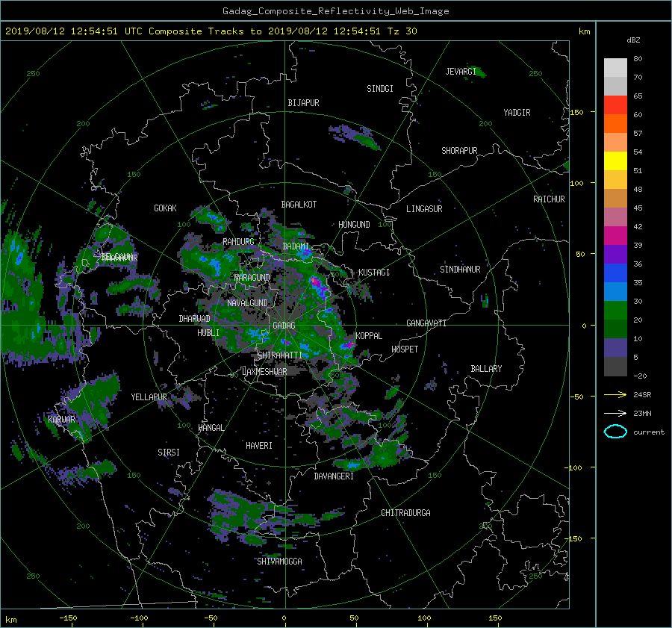Viewport: 672px width, 628px height.
Task: Pick the red 60-65 dBZ color swatch
Action: pos(615,105)
